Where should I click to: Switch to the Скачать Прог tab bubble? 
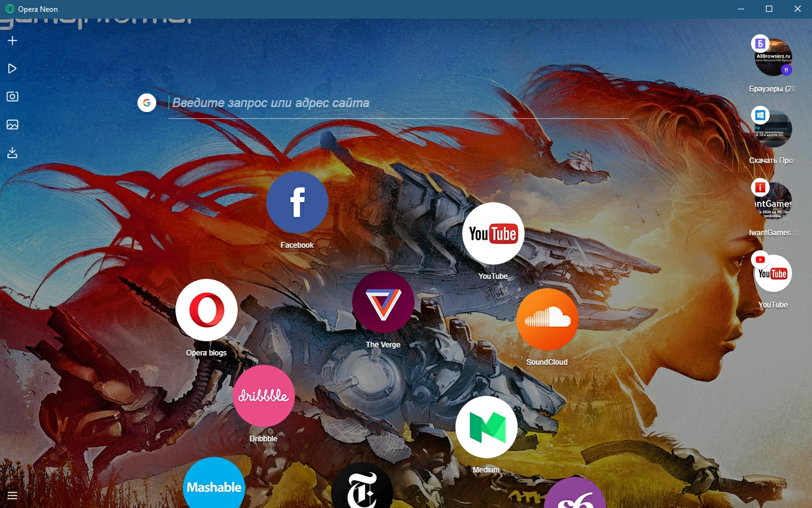point(773,129)
